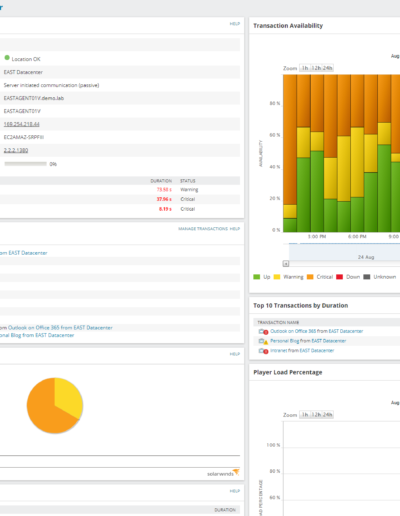Open the 2.2.2.1380 version link

tap(16, 151)
